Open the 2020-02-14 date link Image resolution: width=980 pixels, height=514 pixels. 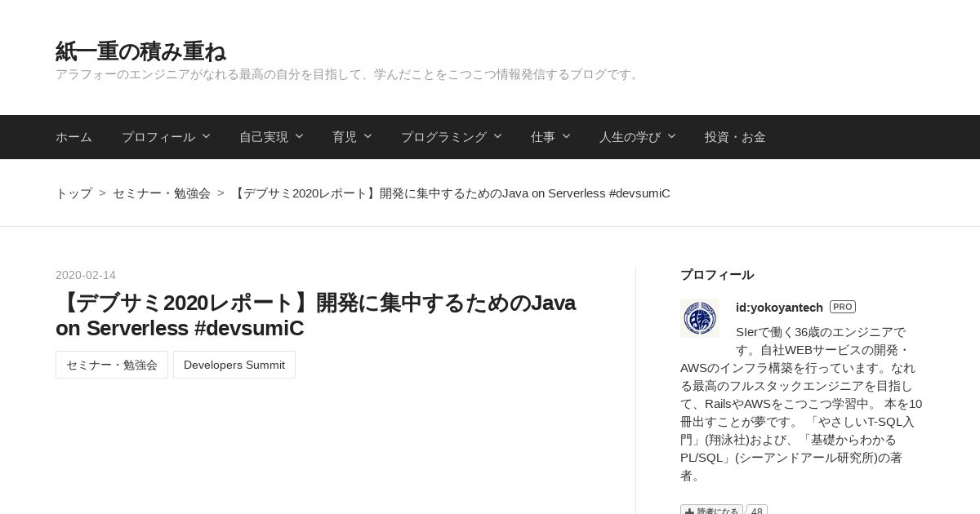click(x=86, y=275)
